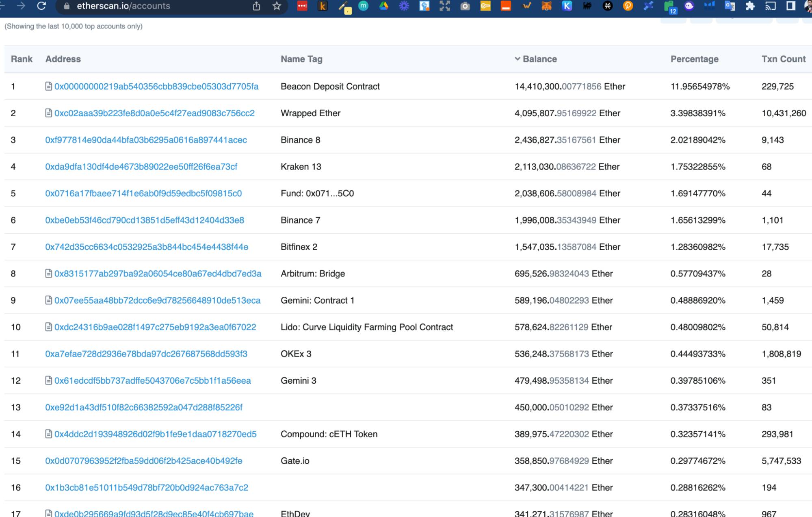This screenshot has height=517, width=812.
Task: Bookmark the page with the star icon
Action: [276, 6]
